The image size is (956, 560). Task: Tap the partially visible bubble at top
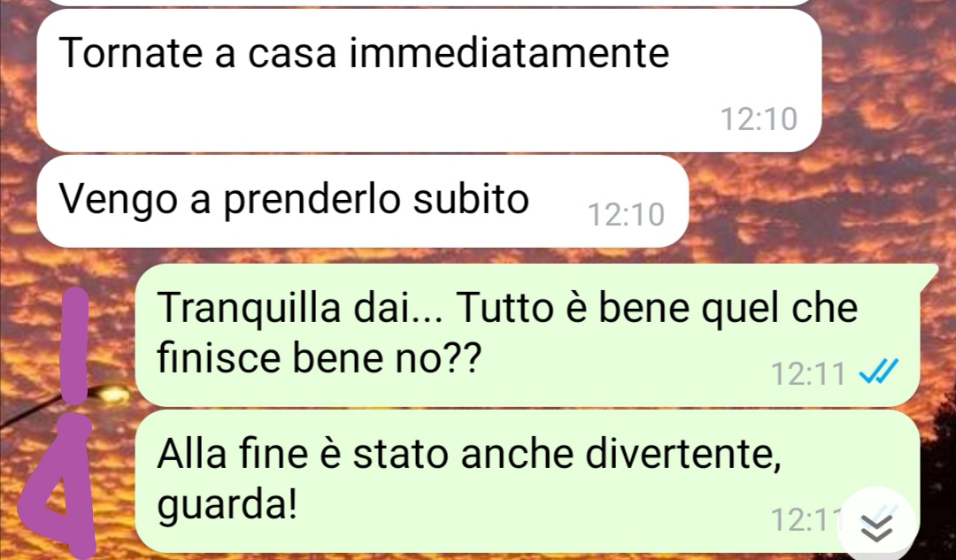429,3
